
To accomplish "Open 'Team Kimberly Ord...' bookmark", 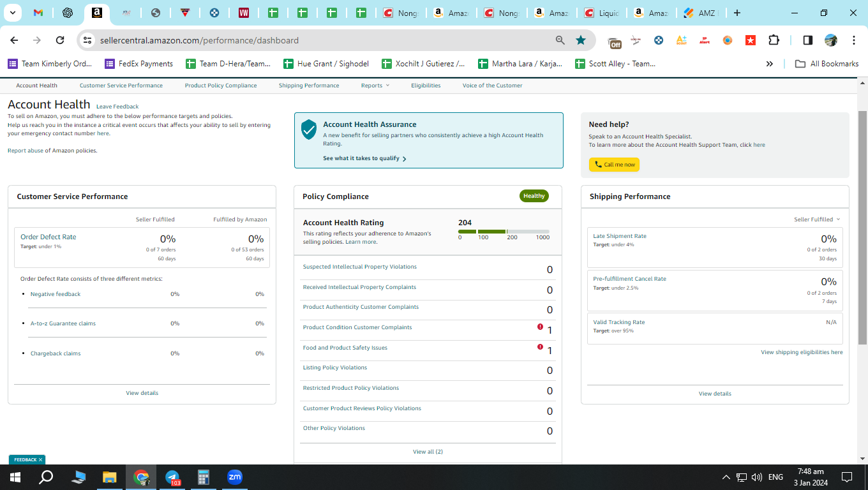I will (50, 64).
